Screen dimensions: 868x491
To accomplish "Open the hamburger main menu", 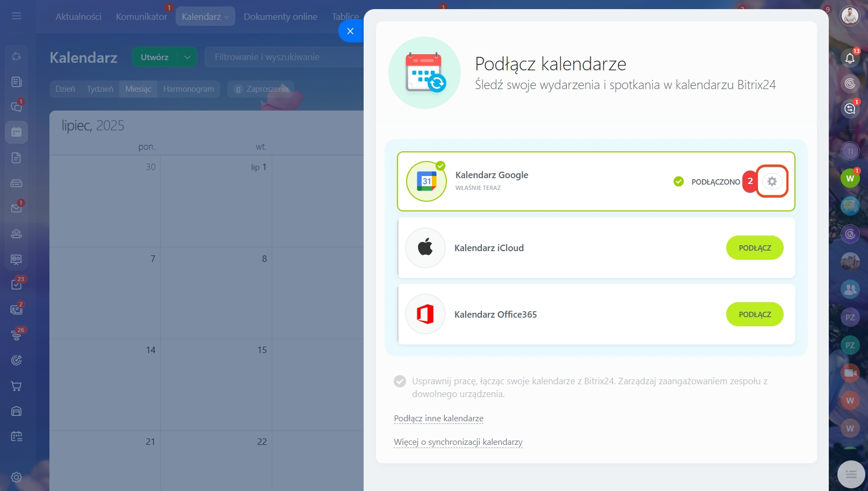I will pyautogui.click(x=16, y=16).
